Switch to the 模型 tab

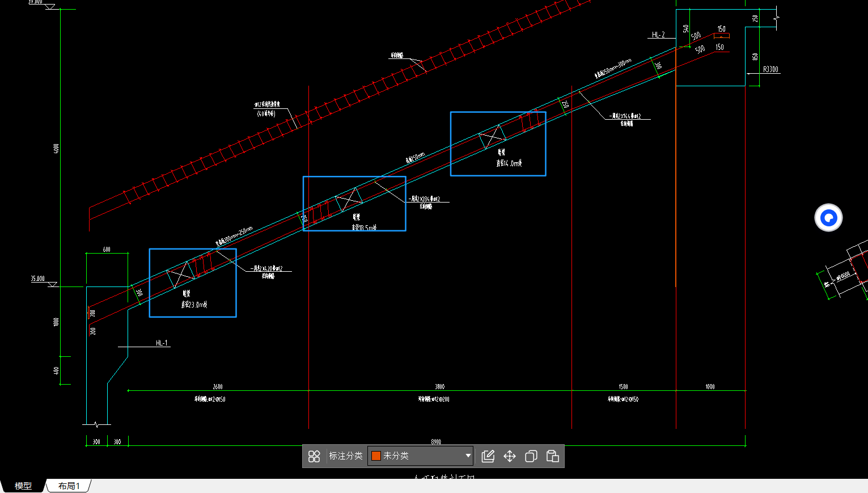pos(23,486)
